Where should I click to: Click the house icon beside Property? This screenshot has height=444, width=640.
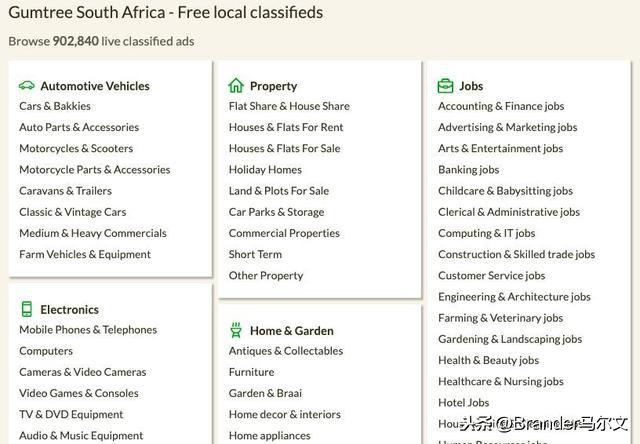236,86
